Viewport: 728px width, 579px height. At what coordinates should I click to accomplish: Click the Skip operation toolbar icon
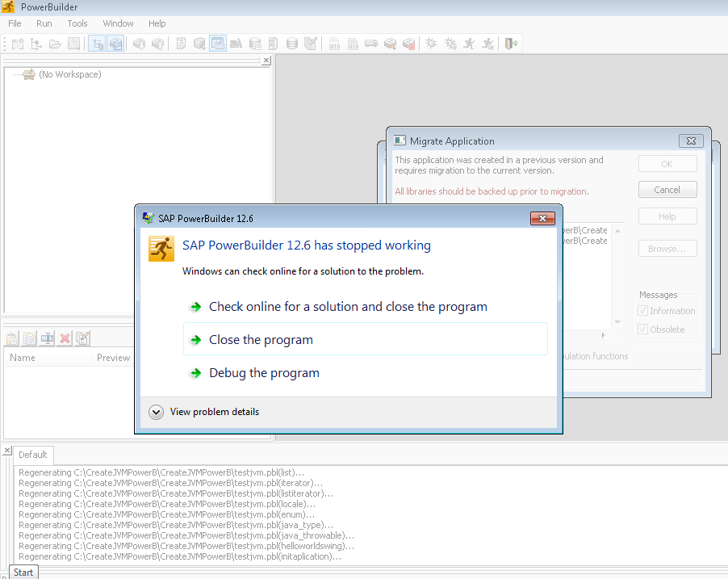390,44
